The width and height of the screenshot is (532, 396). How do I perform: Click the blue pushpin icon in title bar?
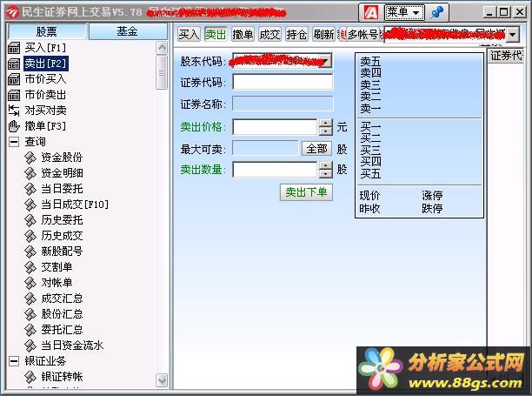437,12
